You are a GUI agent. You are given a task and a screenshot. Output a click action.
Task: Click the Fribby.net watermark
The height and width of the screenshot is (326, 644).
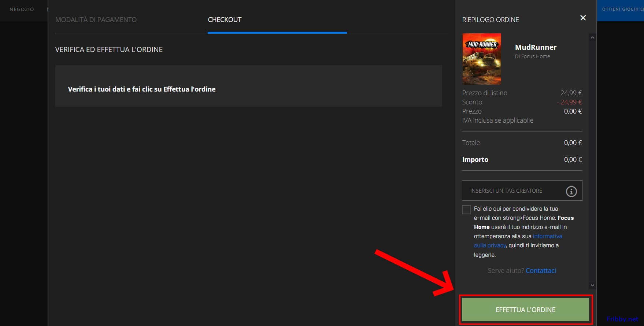tap(622, 319)
